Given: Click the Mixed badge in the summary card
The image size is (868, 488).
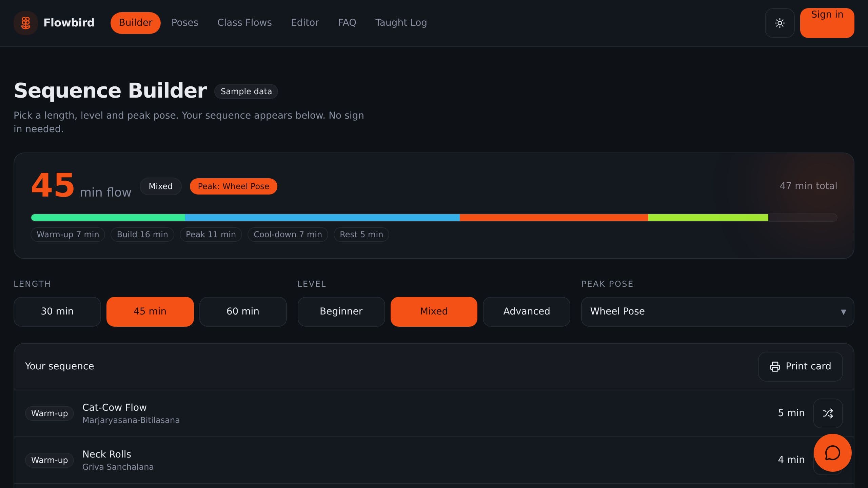Looking at the screenshot, I should click(x=161, y=186).
